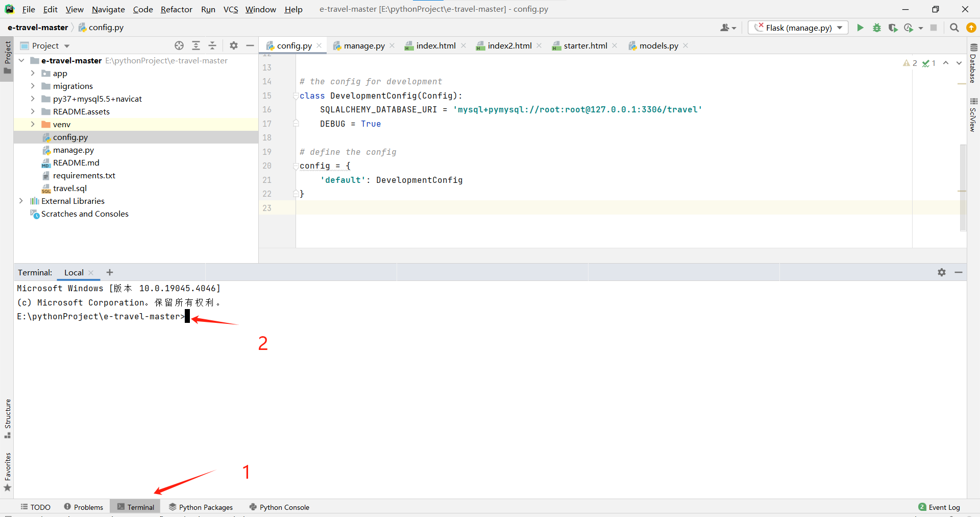
Task: Open the Navigate menu
Action: pyautogui.click(x=108, y=9)
